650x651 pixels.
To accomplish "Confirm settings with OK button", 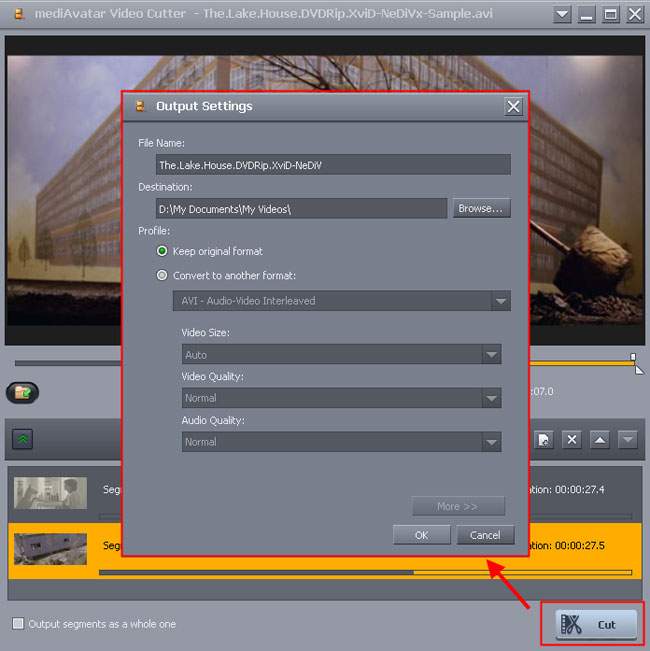I will [422, 535].
